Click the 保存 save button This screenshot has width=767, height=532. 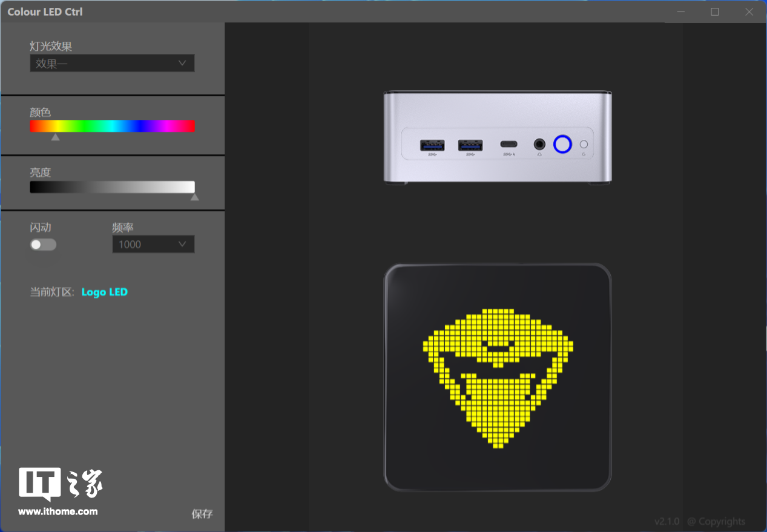202,514
